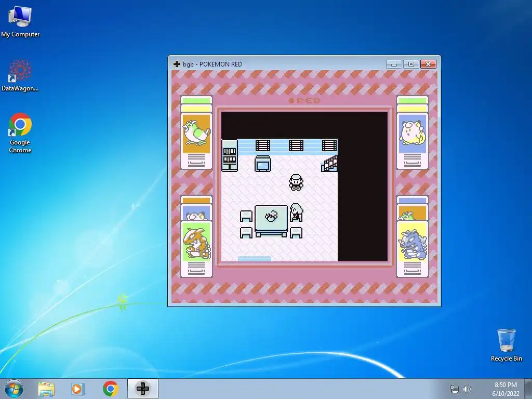Click the player character wearing a cap

click(296, 182)
